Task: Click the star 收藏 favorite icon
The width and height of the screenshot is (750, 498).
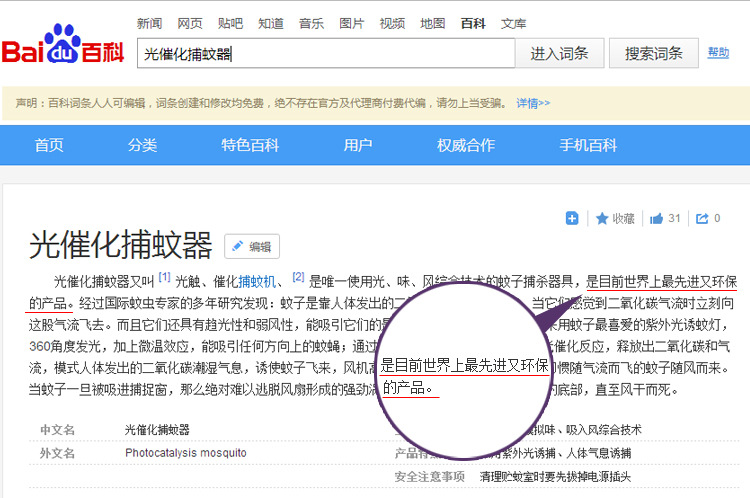Action: (x=602, y=219)
